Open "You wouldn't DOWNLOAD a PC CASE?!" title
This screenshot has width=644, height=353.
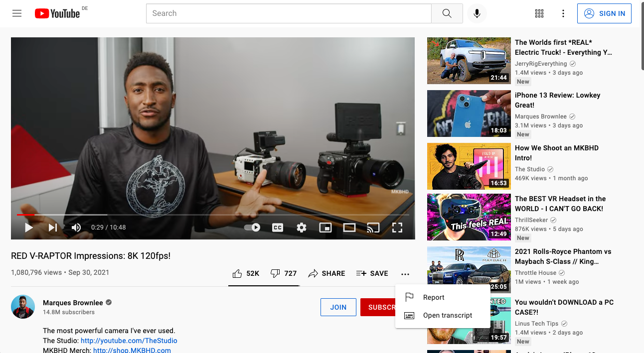564,307
